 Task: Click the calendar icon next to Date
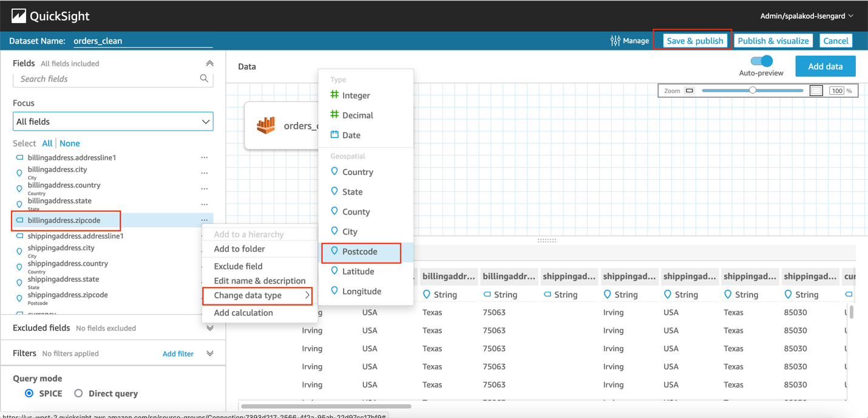click(x=334, y=134)
